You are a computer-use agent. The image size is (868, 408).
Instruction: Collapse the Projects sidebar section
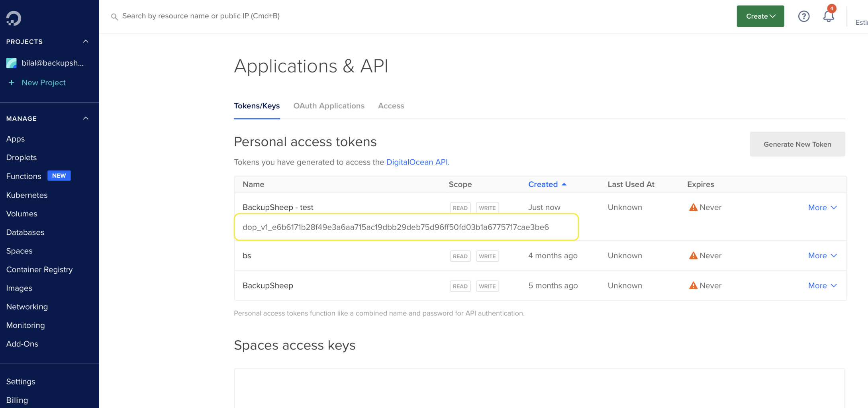click(x=86, y=41)
